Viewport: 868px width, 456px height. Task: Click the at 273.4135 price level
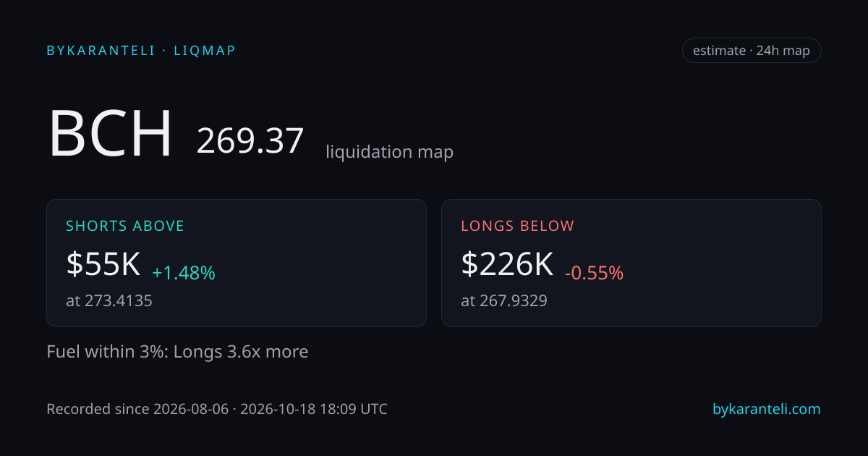point(109,300)
